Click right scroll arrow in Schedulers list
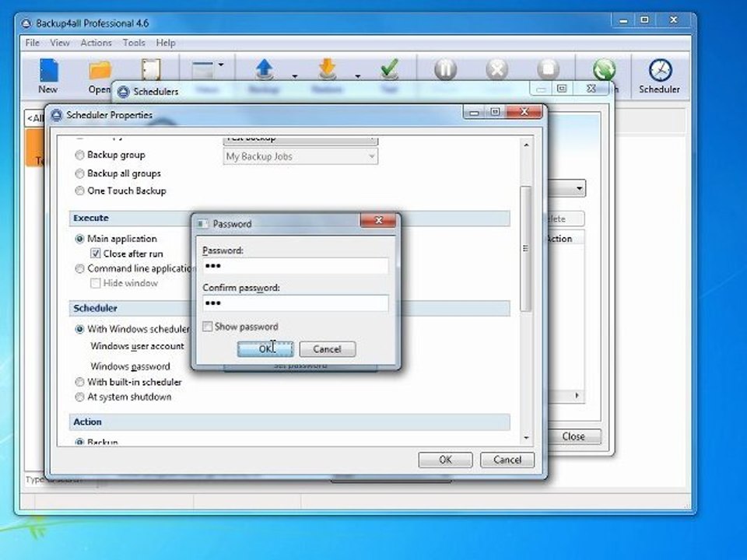 point(577,396)
